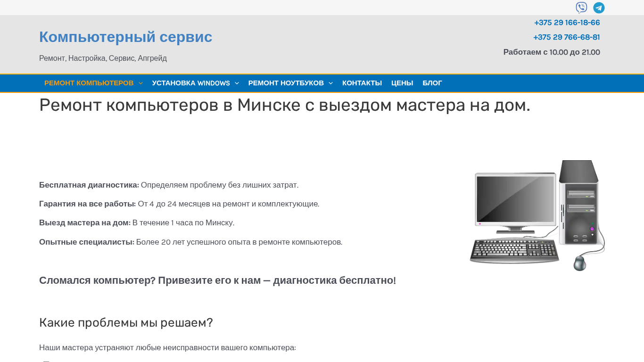Click phone link +375 29 766-68-81

pos(566,37)
